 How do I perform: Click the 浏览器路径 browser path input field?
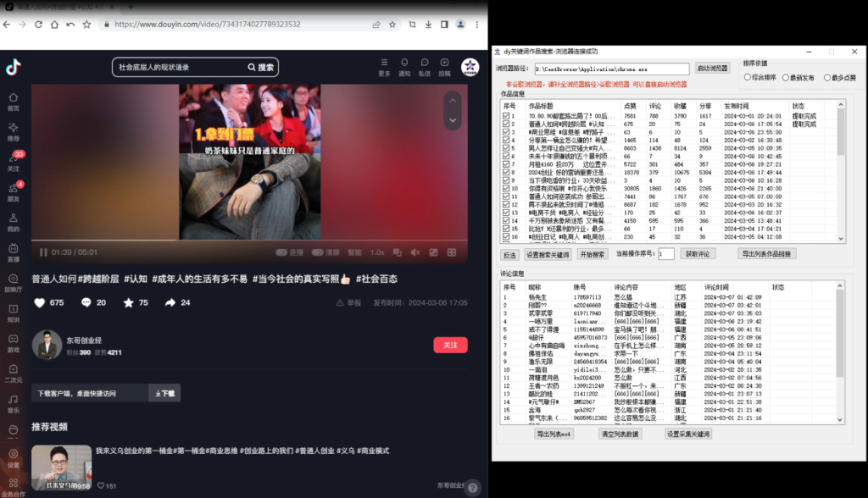click(x=613, y=69)
